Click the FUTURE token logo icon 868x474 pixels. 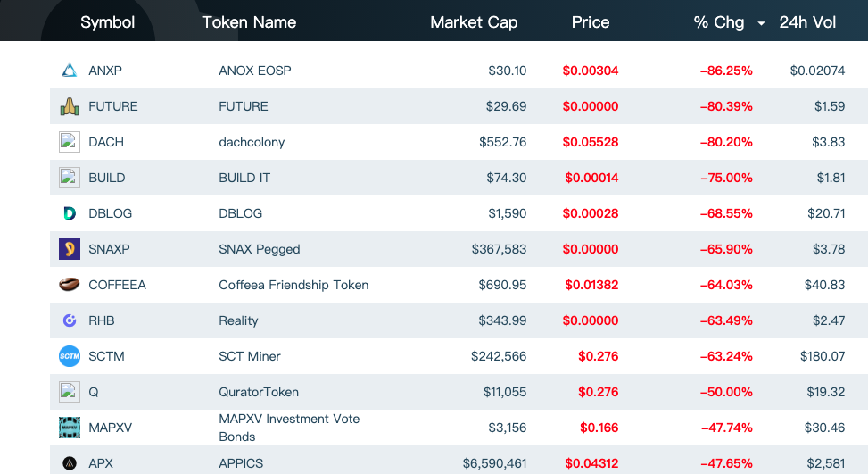coord(70,106)
